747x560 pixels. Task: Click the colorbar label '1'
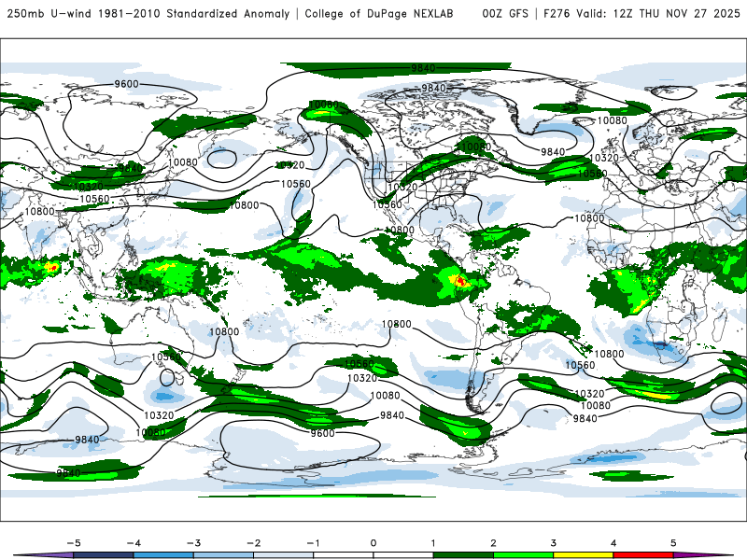pos(433,543)
